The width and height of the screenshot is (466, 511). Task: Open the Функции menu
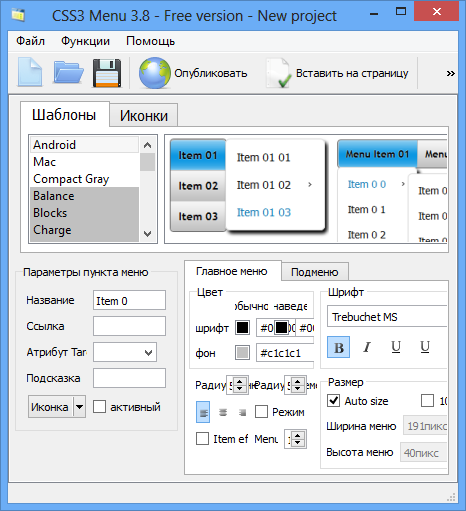[x=85, y=41]
